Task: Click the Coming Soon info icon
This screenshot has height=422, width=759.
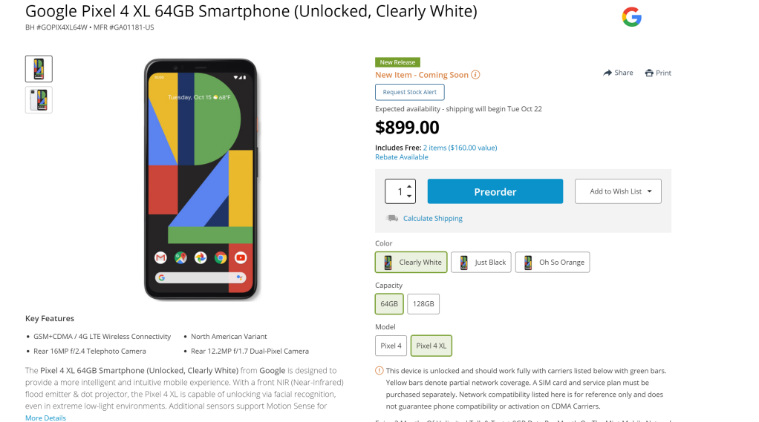Action: (476, 74)
